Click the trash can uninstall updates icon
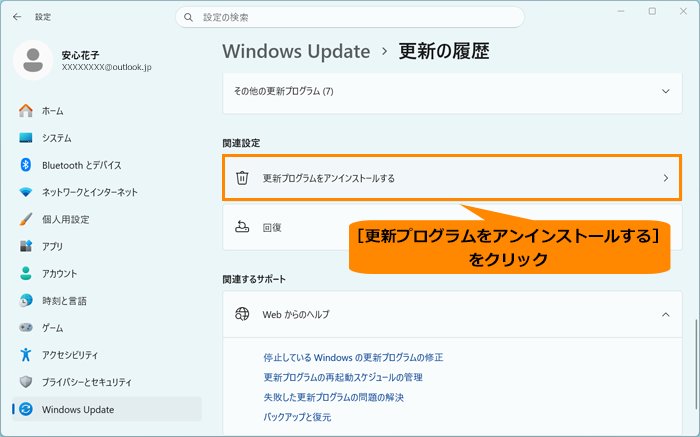Screen dimensions: 700x437 click(x=242, y=178)
